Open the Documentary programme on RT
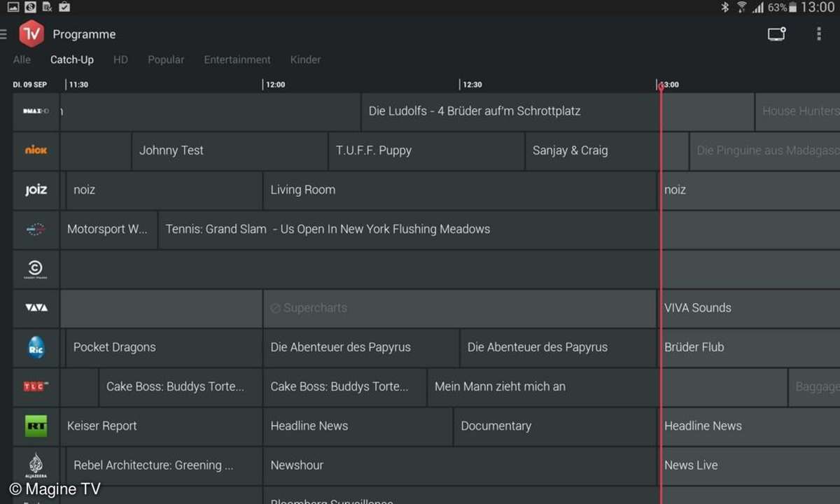This screenshot has width=840, height=504. pyautogui.click(x=555, y=426)
